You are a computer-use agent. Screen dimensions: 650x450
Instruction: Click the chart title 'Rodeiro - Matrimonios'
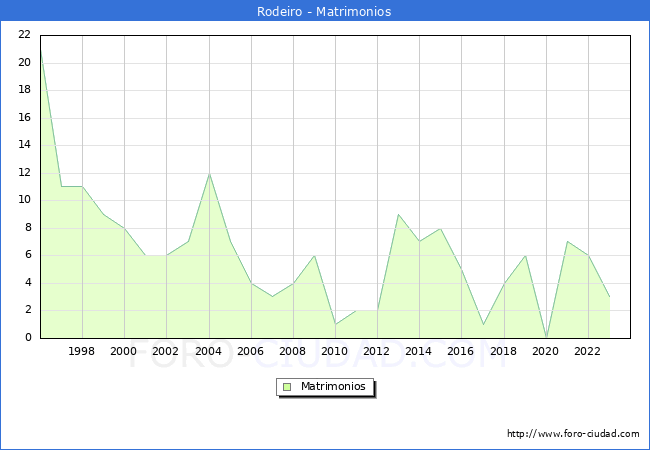pos(324,11)
